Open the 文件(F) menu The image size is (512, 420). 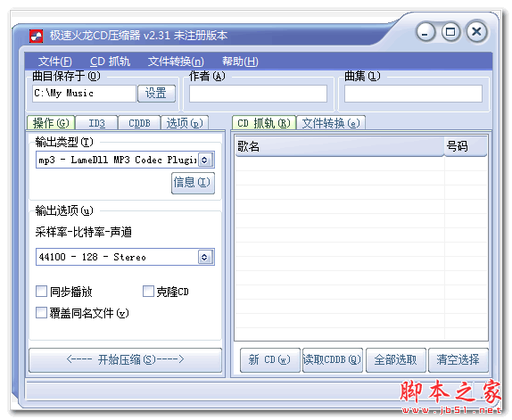pyautogui.click(x=55, y=62)
